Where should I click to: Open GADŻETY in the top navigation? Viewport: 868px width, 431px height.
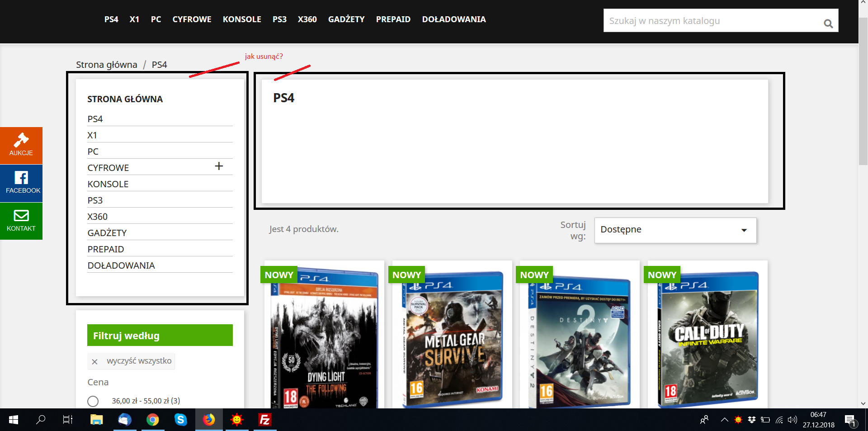point(346,19)
